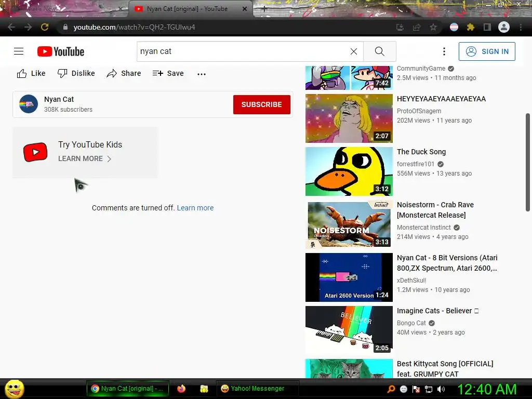The width and height of the screenshot is (532, 399).
Task: Dislike the video with thumbs down
Action: click(x=76, y=73)
